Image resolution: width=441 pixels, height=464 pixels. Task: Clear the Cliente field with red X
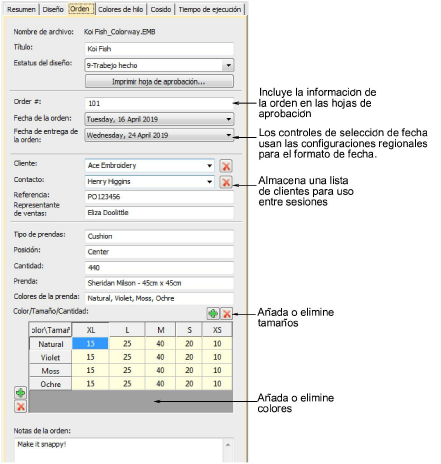point(226,166)
